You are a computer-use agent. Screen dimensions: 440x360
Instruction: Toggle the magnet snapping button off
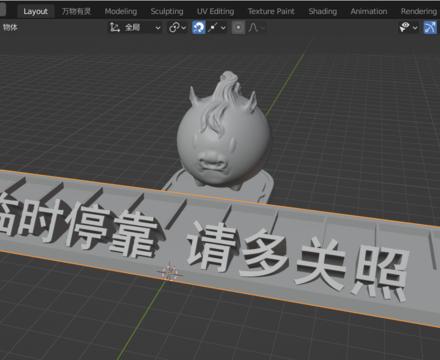pos(199,27)
